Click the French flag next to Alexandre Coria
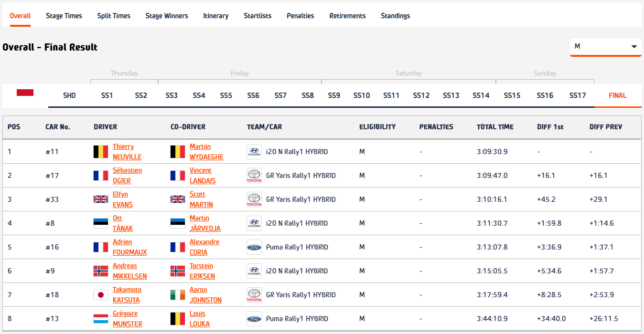The width and height of the screenshot is (644, 334). click(178, 247)
